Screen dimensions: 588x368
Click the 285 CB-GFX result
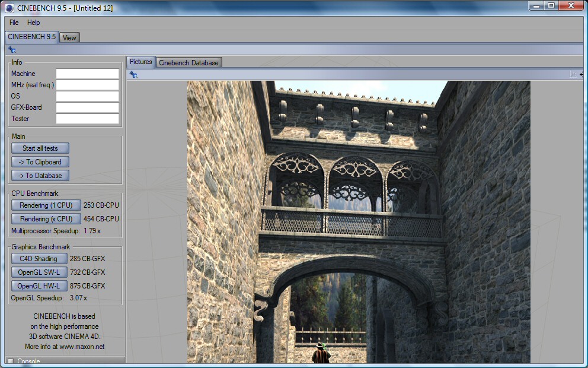tap(87, 258)
